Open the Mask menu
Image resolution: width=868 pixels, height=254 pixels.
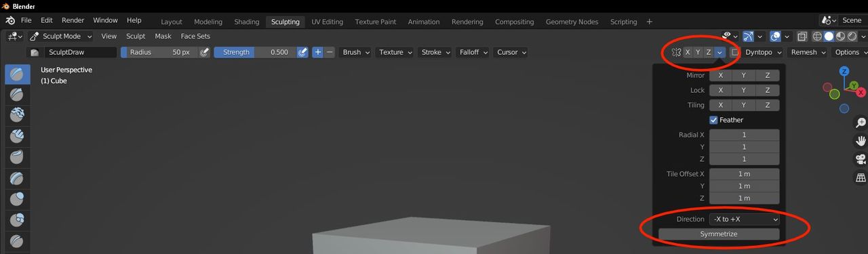163,37
